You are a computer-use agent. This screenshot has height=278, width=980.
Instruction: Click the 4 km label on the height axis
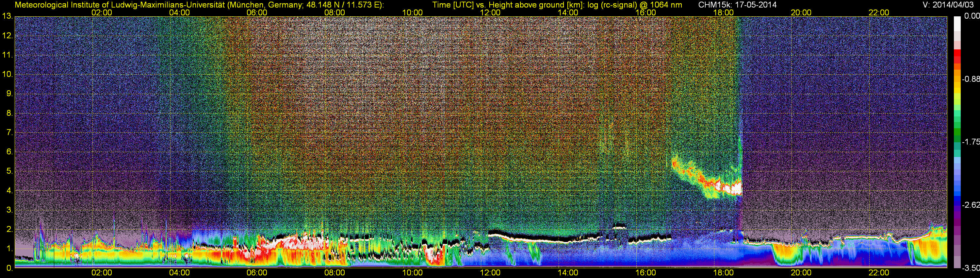click(9, 191)
